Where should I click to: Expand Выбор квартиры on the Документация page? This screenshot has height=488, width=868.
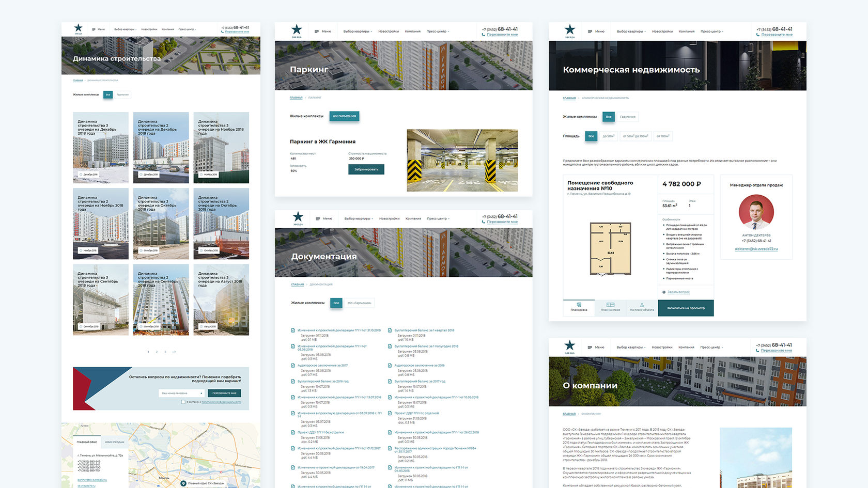point(359,218)
